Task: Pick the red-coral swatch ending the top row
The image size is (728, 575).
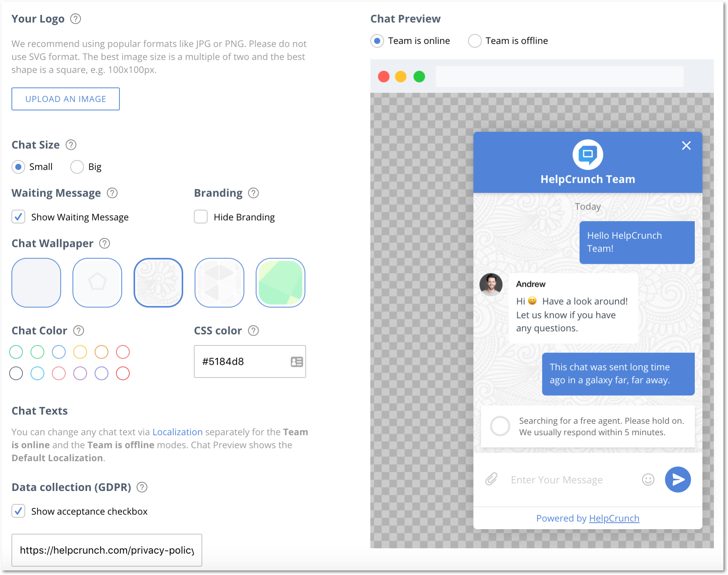Action: click(123, 352)
